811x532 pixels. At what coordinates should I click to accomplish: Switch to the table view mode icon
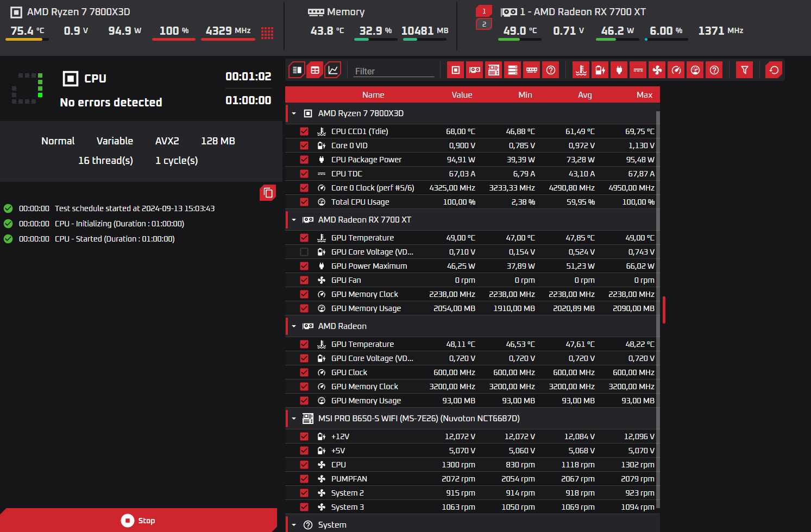pos(315,70)
